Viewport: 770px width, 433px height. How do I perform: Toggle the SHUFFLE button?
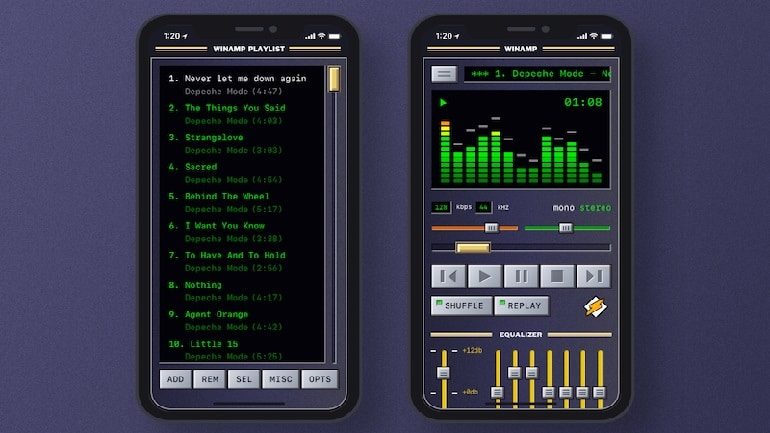pyautogui.click(x=462, y=306)
